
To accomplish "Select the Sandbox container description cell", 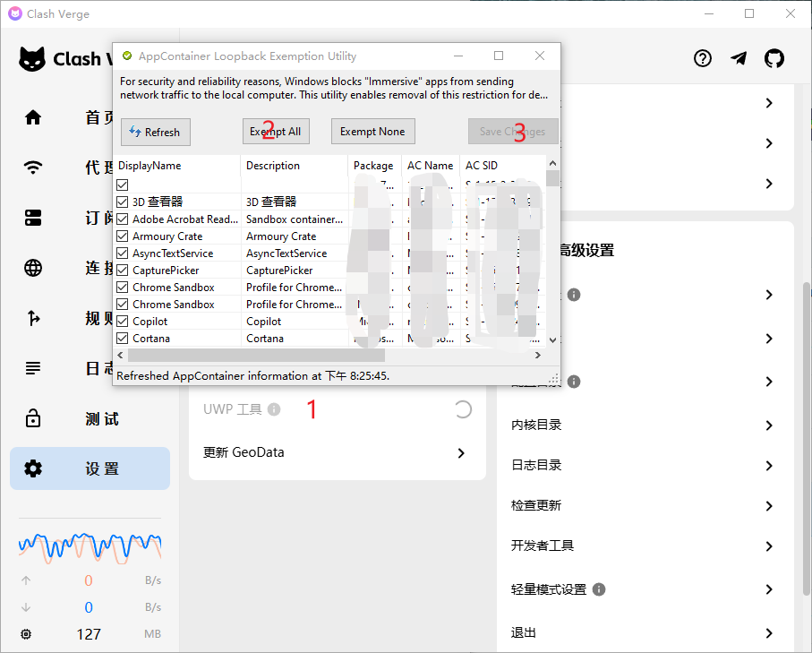I will 295,219.
